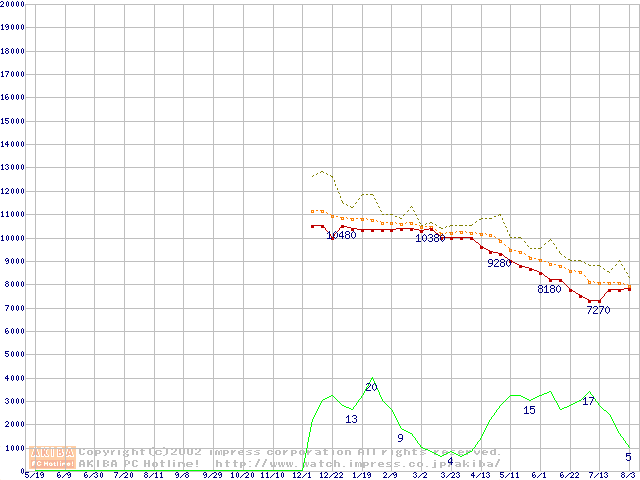Click the 9280 price data label
This screenshot has height=480, width=640.
tap(499, 264)
